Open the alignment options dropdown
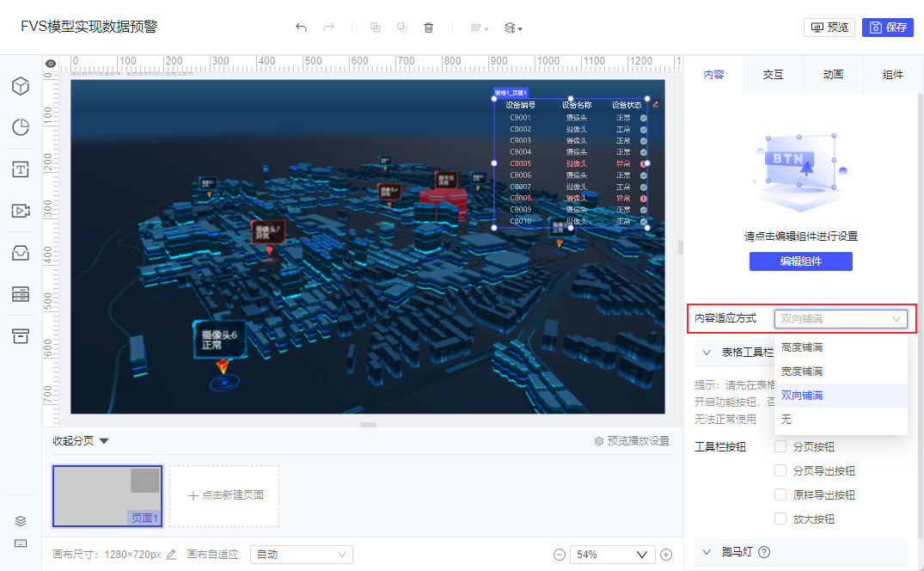Image resolution: width=924 pixels, height=571 pixels. (479, 28)
